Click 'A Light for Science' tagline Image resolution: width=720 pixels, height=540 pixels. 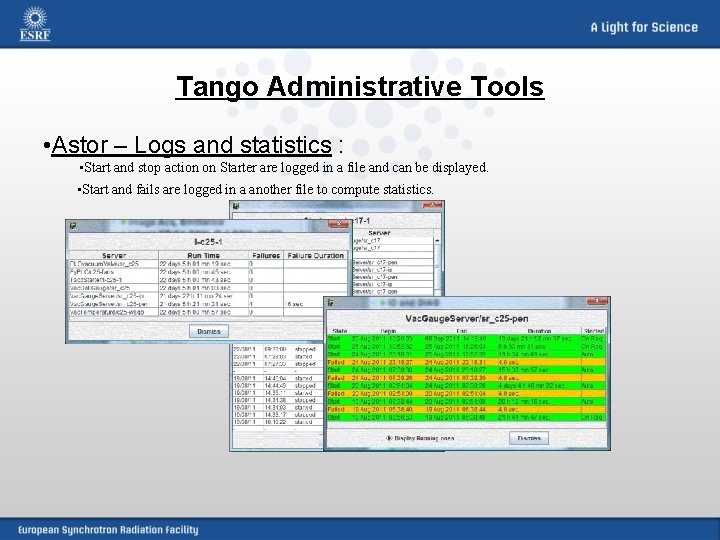click(644, 27)
